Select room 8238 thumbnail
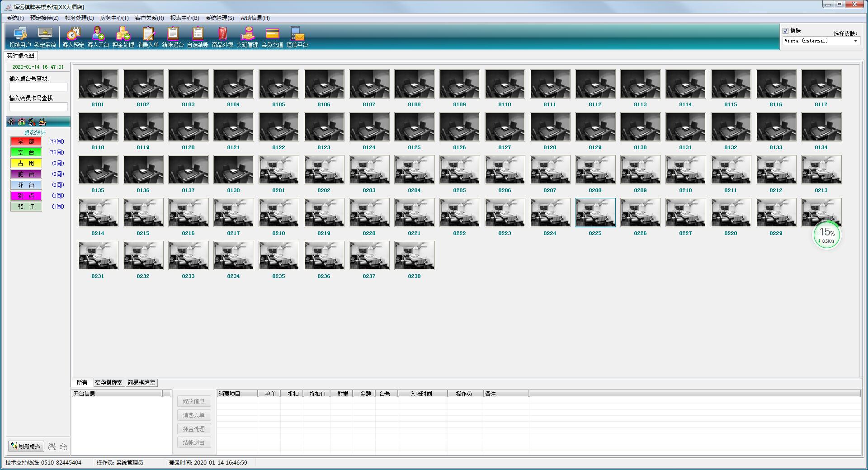 point(415,255)
